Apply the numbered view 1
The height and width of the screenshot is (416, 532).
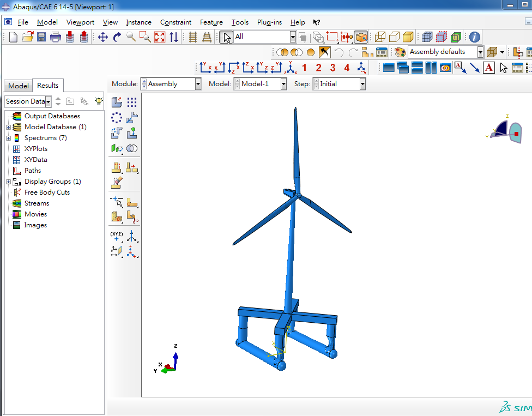click(304, 68)
